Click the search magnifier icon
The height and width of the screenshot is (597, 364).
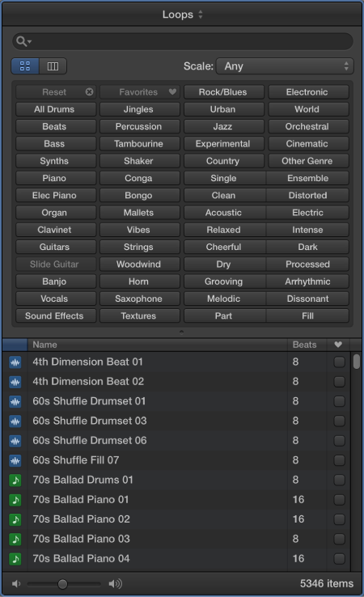21,41
